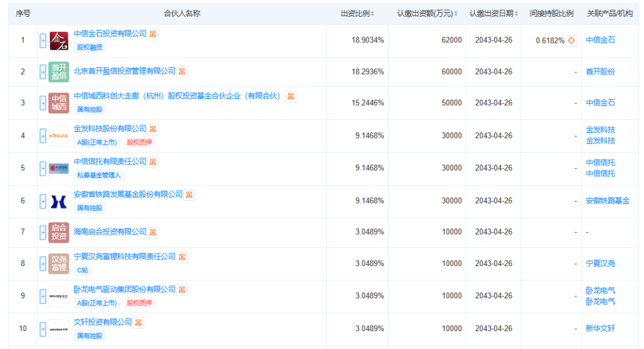Expand row 10 文轩投资有限公司
644x349 pixels.
click(43, 329)
